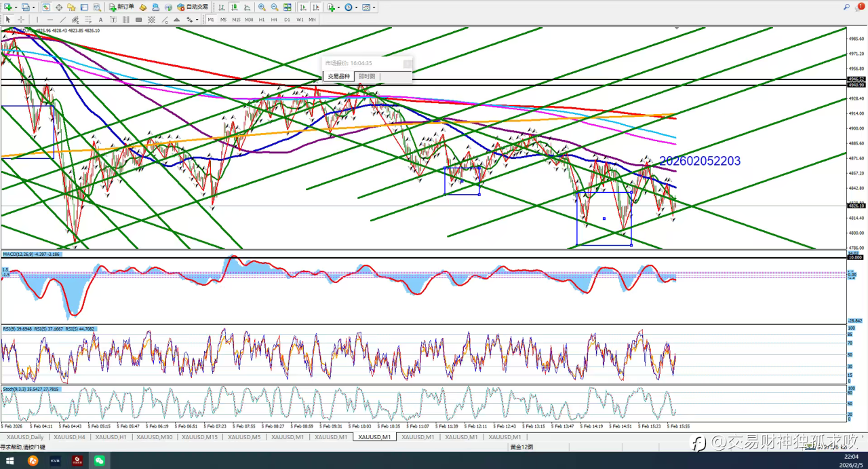Expand the indicators list dropdown

pyautogui.click(x=338, y=7)
